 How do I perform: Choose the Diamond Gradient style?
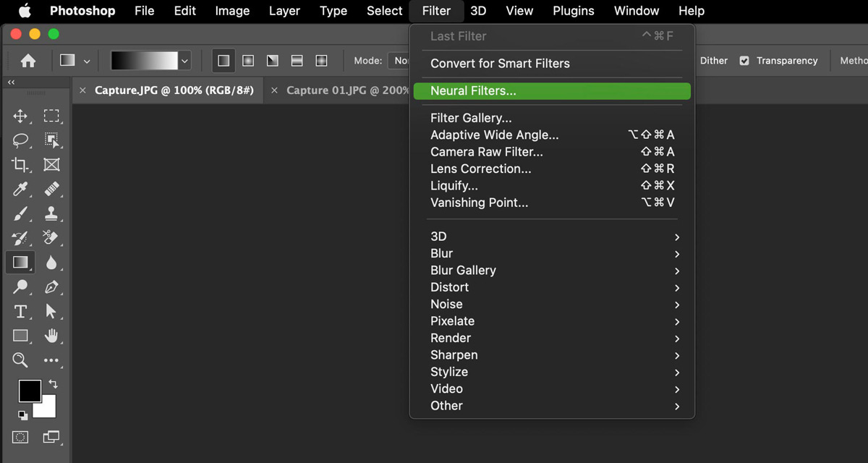click(321, 61)
